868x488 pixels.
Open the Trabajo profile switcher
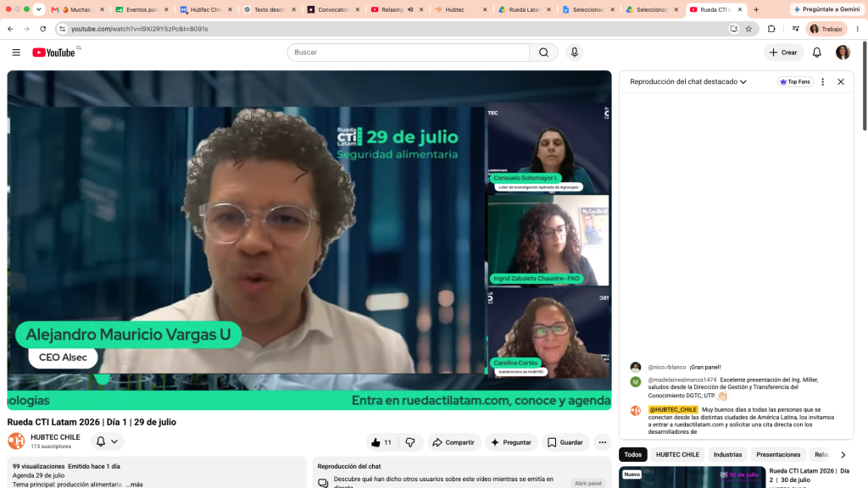(x=826, y=29)
